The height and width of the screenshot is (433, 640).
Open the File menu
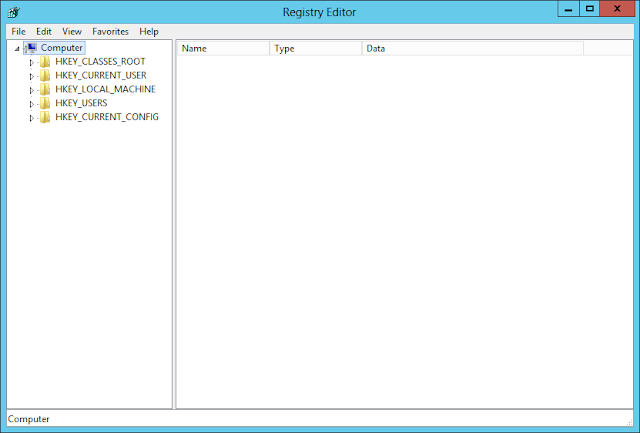[x=18, y=31]
